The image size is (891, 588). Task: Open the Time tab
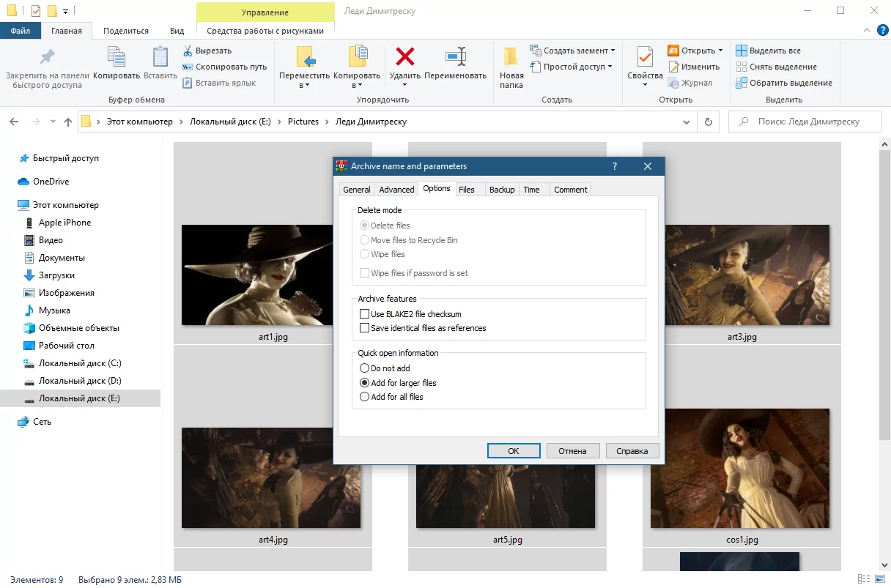pyautogui.click(x=532, y=190)
